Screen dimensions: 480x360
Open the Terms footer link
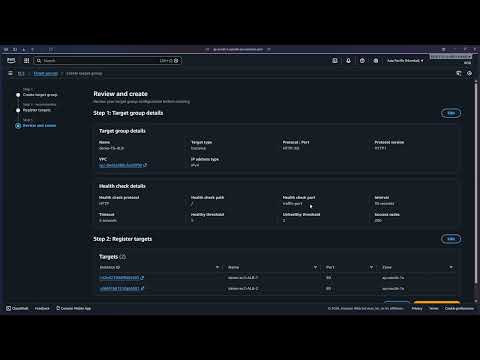tap(433, 308)
